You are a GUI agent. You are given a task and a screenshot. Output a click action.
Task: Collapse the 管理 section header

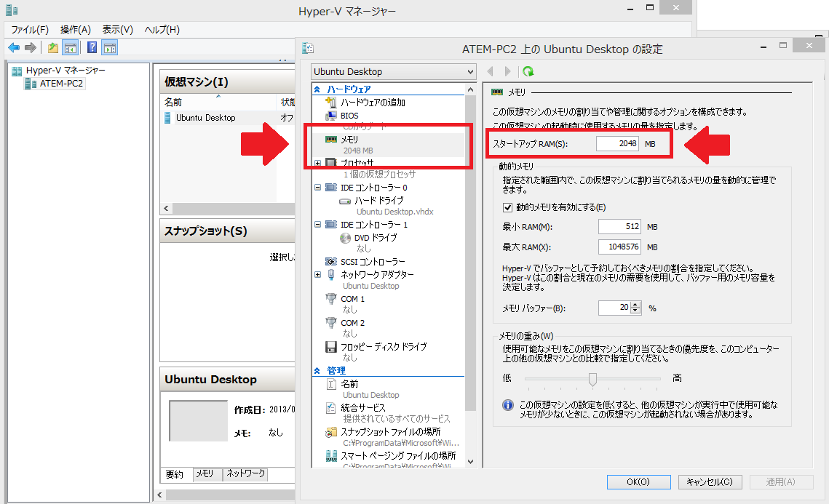[x=317, y=371]
